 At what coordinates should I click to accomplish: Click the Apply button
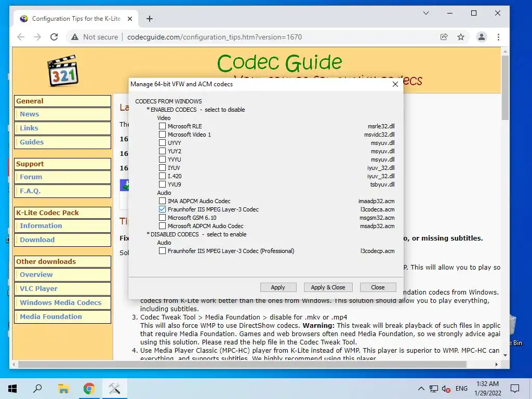[278, 287]
